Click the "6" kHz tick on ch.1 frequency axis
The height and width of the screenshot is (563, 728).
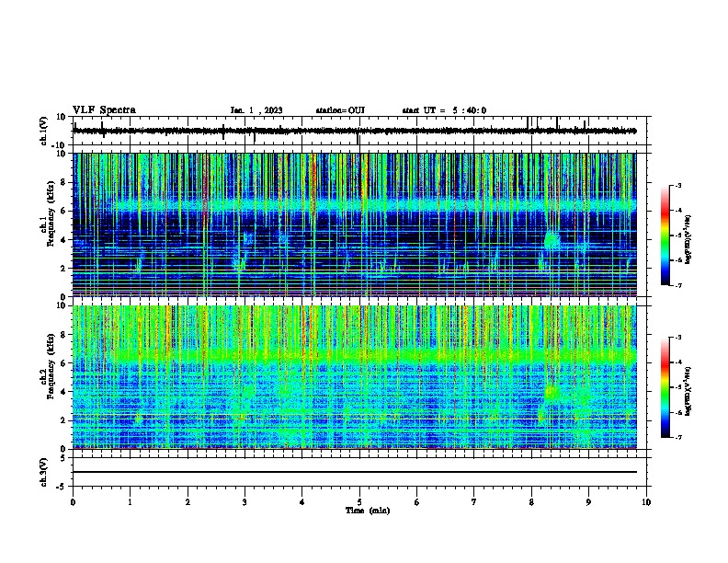tap(63, 211)
